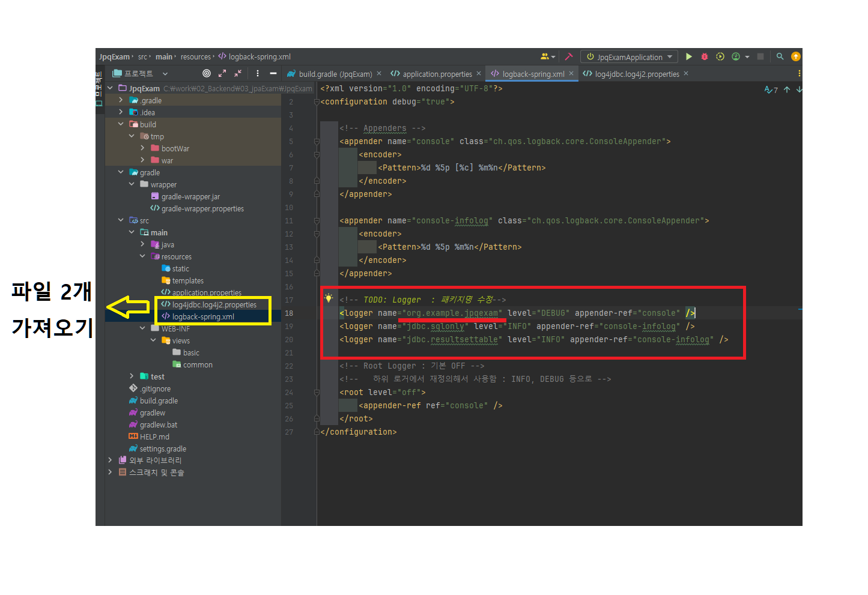
Task: Open the typo inspection indicator showing 7
Action: tap(771, 89)
